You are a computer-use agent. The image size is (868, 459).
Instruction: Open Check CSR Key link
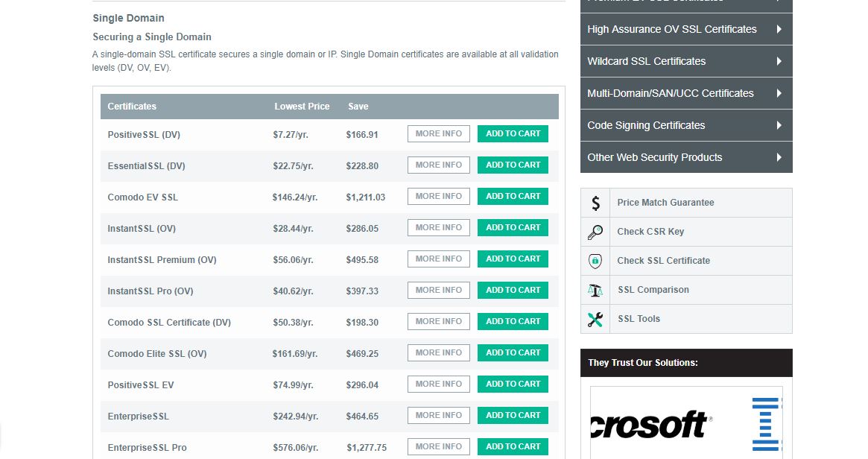coord(650,232)
